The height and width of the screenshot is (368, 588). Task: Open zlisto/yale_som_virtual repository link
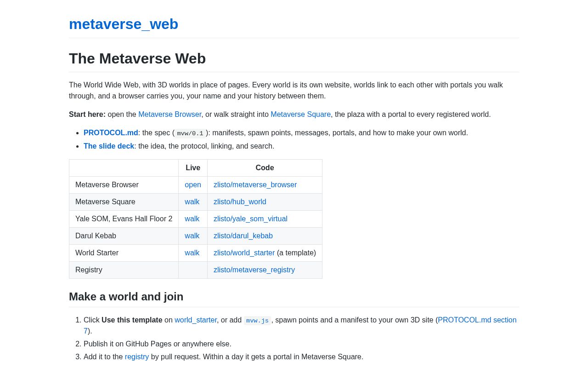(250, 218)
